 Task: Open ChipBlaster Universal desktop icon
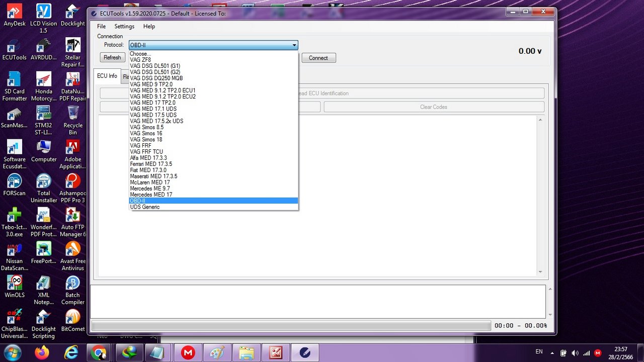(14, 324)
